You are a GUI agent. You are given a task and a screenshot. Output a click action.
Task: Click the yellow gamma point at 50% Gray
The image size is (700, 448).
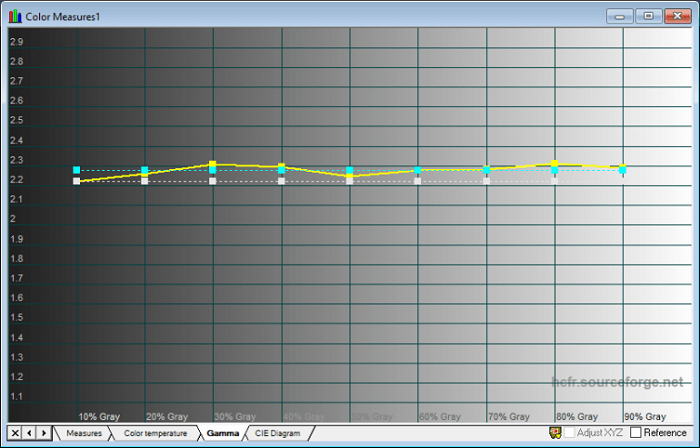(x=350, y=176)
